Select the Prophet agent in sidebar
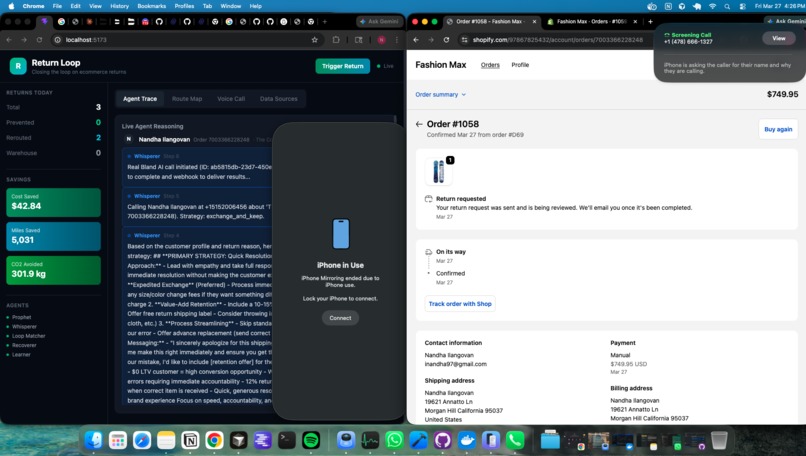The height and width of the screenshot is (456, 806). coord(21,317)
